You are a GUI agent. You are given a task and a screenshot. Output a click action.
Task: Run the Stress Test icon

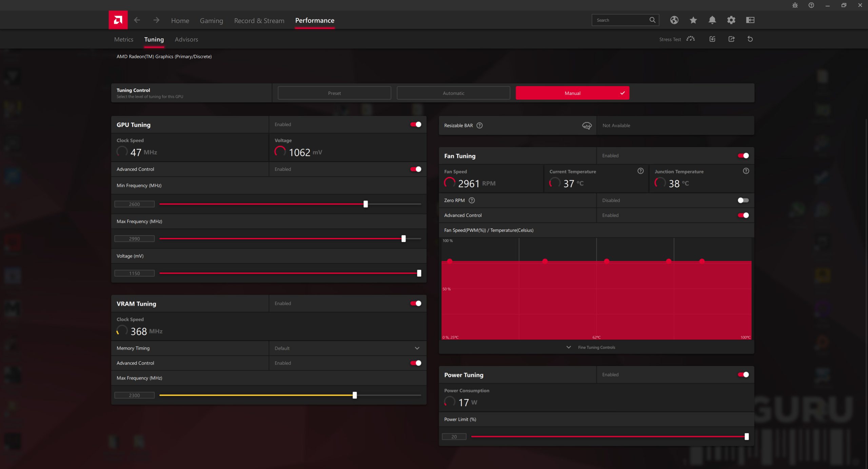(690, 39)
